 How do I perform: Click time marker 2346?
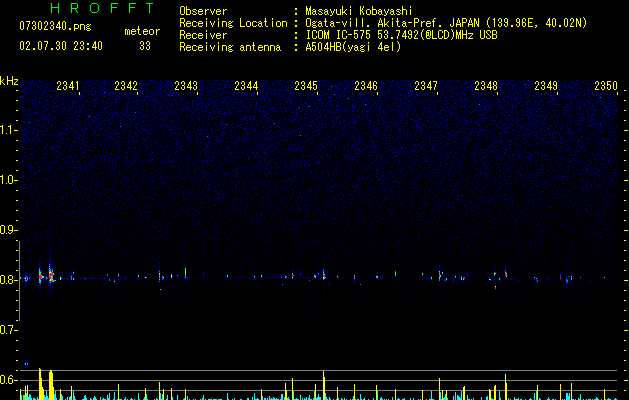coord(366,86)
